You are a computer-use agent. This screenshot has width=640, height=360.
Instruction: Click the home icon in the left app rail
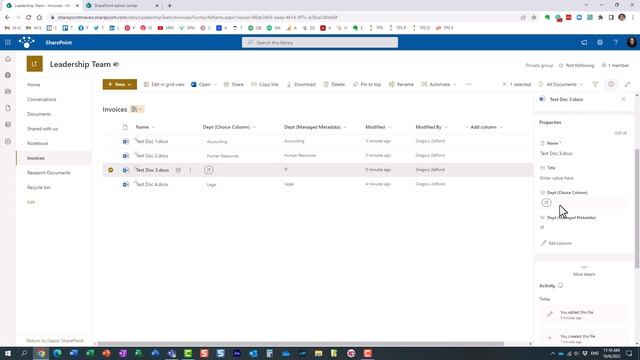click(x=8, y=59)
